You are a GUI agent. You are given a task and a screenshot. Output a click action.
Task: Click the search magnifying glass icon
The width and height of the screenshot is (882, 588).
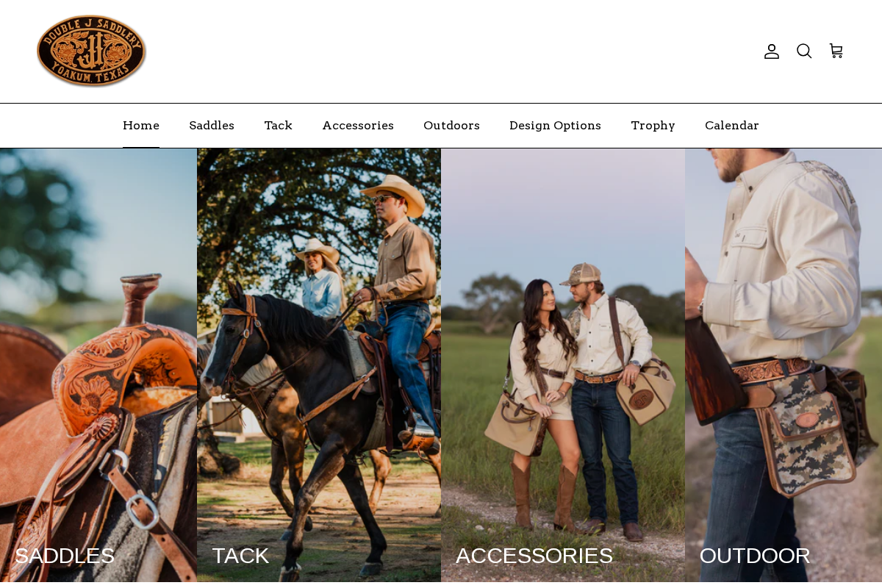click(x=803, y=51)
